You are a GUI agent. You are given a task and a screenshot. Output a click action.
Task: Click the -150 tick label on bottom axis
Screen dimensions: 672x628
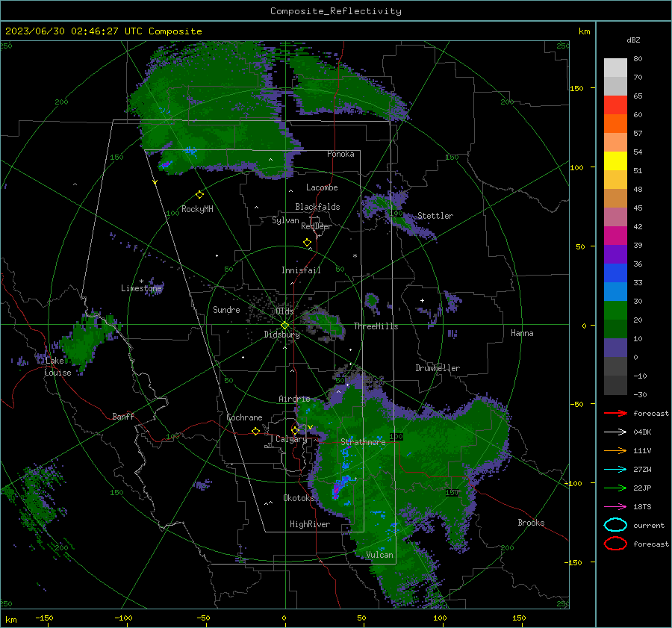[44, 618]
